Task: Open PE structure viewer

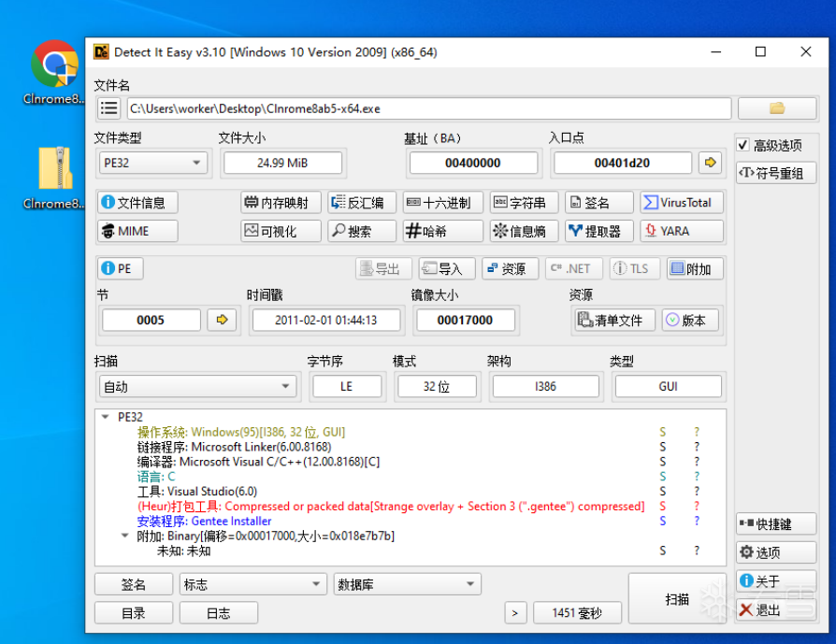Action: tap(121, 268)
